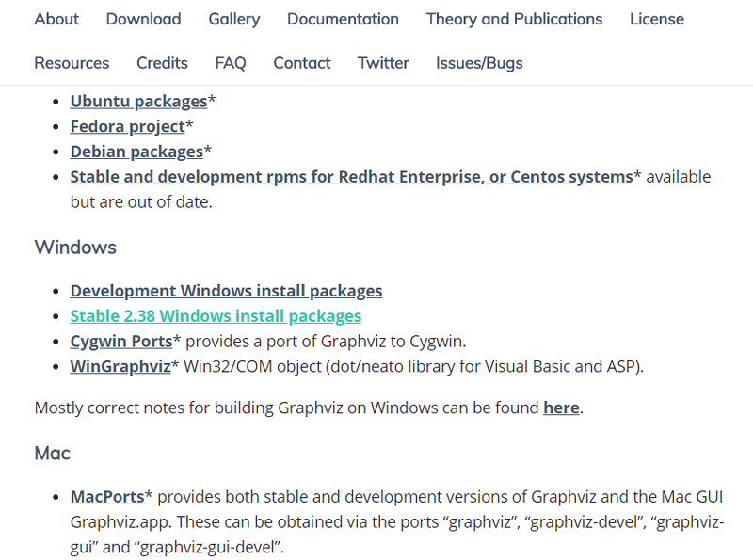
Task: Open the FAQ page
Action: 231,63
